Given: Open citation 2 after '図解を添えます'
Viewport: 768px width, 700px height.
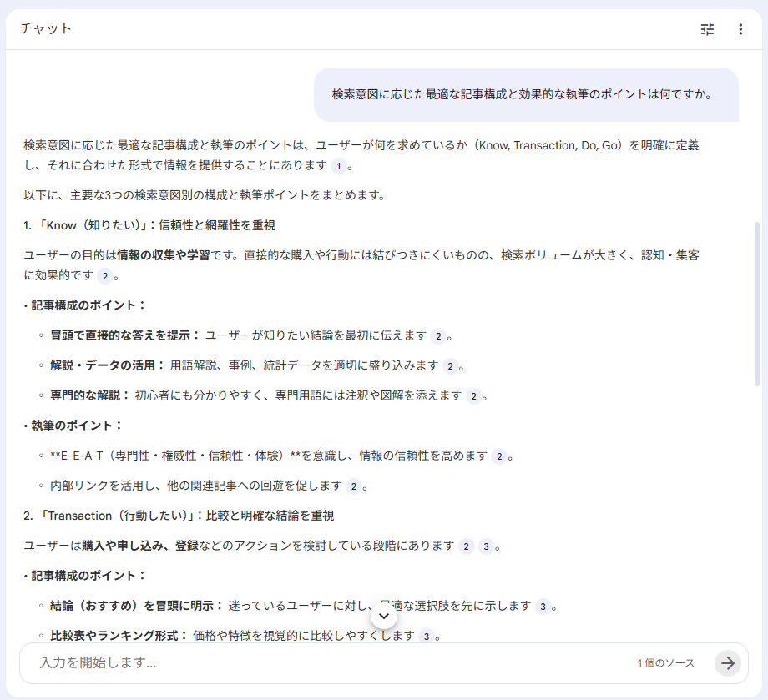Looking at the screenshot, I should tap(473, 396).
